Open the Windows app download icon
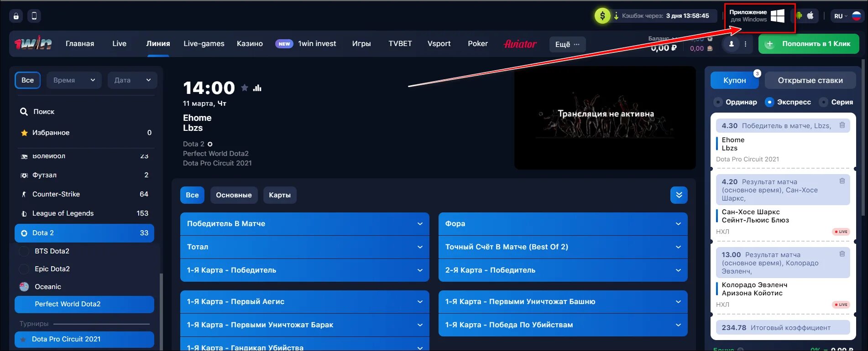The width and height of the screenshot is (868, 351). click(x=777, y=16)
